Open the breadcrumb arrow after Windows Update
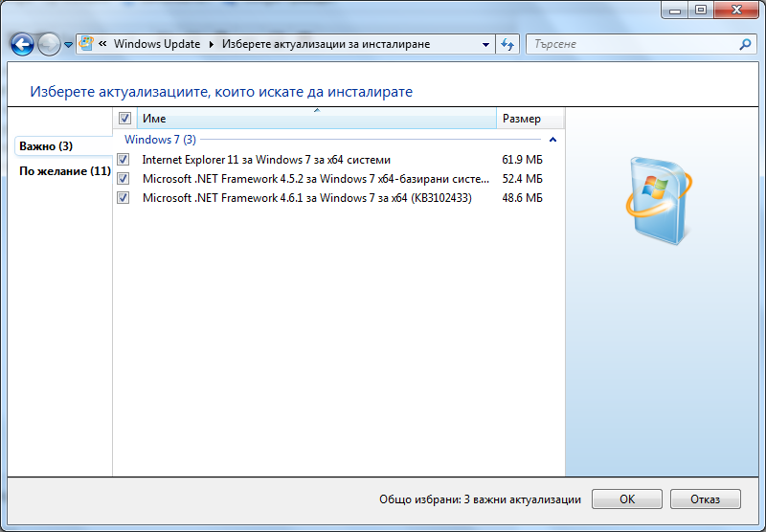This screenshot has width=766, height=532. [212, 44]
